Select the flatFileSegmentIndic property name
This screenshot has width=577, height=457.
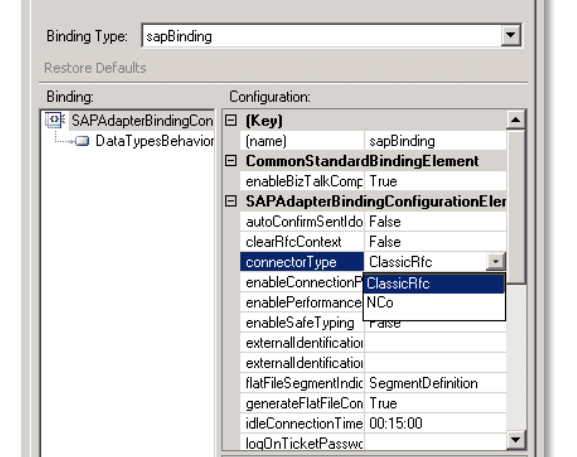302,383
